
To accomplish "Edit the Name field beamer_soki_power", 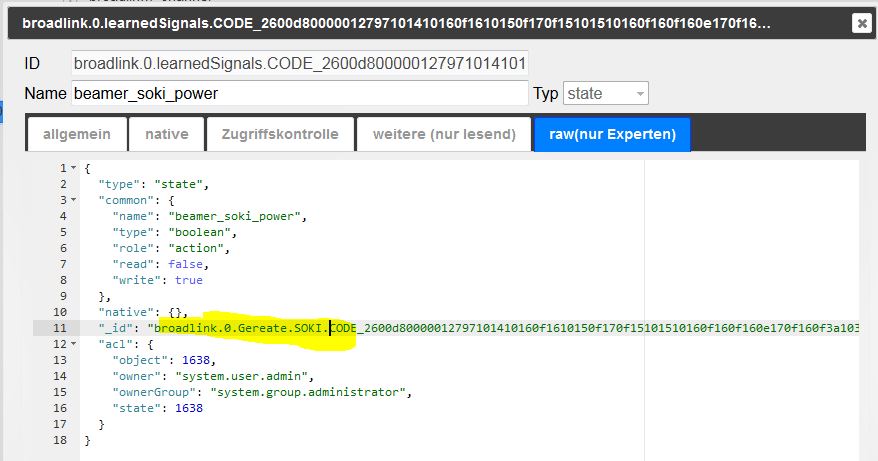I will point(300,93).
